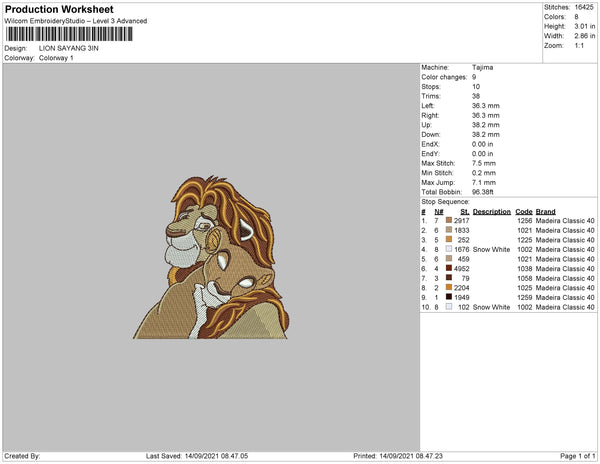Click 'Madeira Classic 40' in the code 1058 row
Viewport: 600px width, 464px height.
[565, 278]
